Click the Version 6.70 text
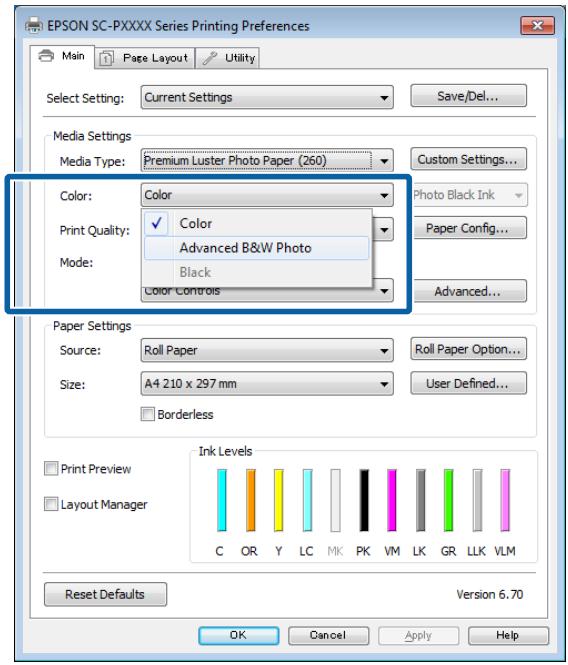 [490, 594]
